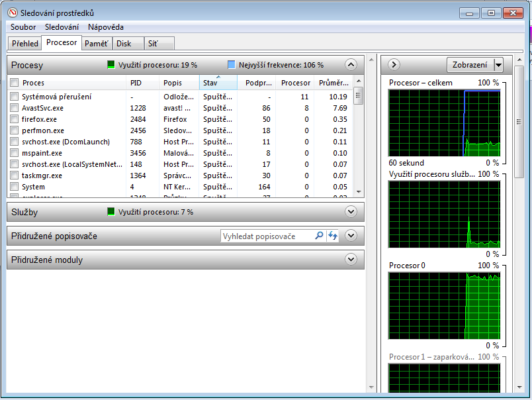
Task: Open the Sledování menu
Action: [62, 27]
